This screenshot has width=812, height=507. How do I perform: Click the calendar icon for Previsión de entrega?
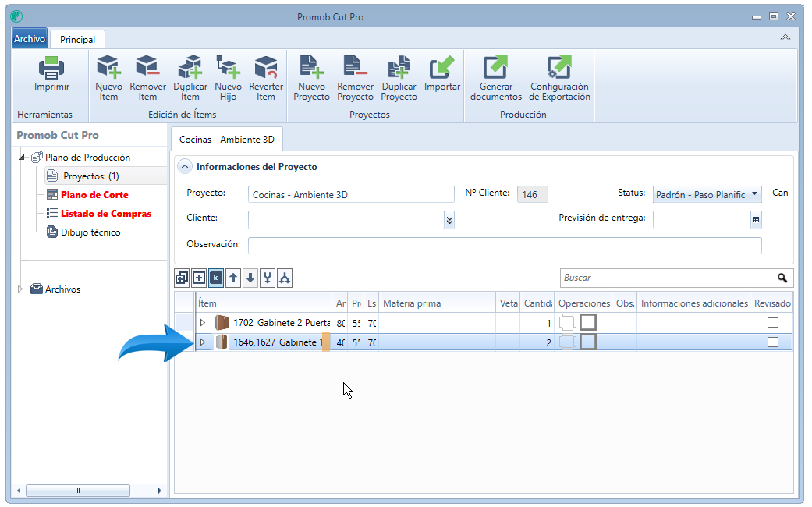[x=756, y=220]
